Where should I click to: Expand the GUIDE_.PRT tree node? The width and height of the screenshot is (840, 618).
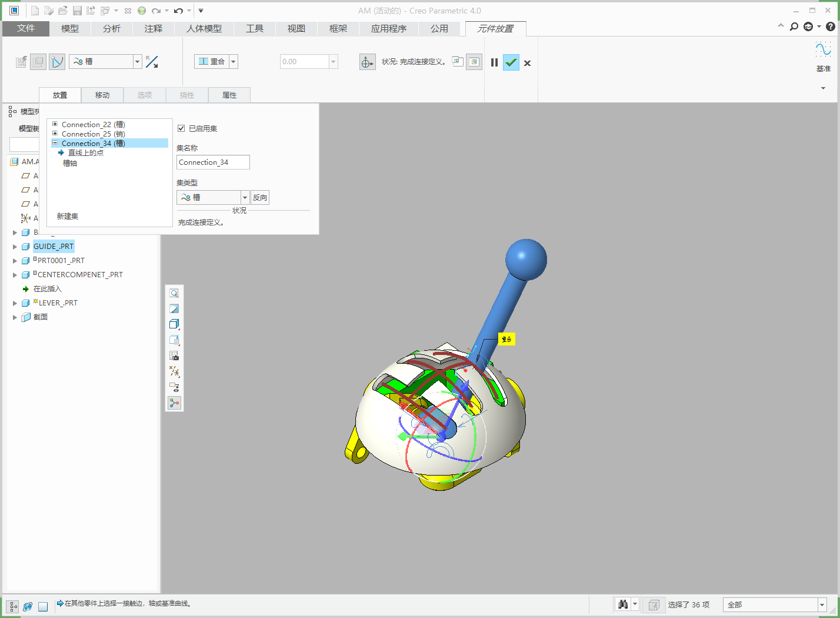(15, 247)
